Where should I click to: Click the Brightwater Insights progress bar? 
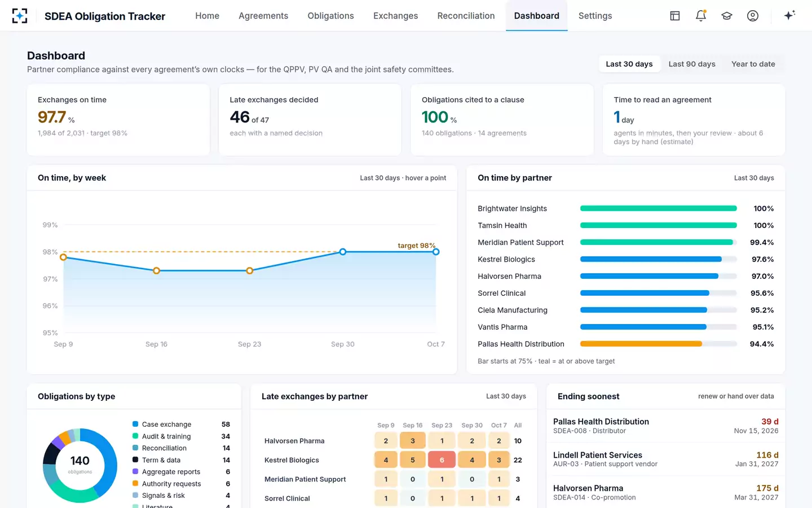[x=658, y=208]
